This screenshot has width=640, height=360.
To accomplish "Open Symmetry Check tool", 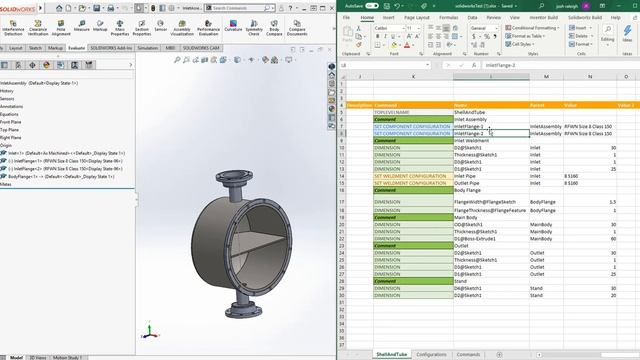I will [254, 27].
